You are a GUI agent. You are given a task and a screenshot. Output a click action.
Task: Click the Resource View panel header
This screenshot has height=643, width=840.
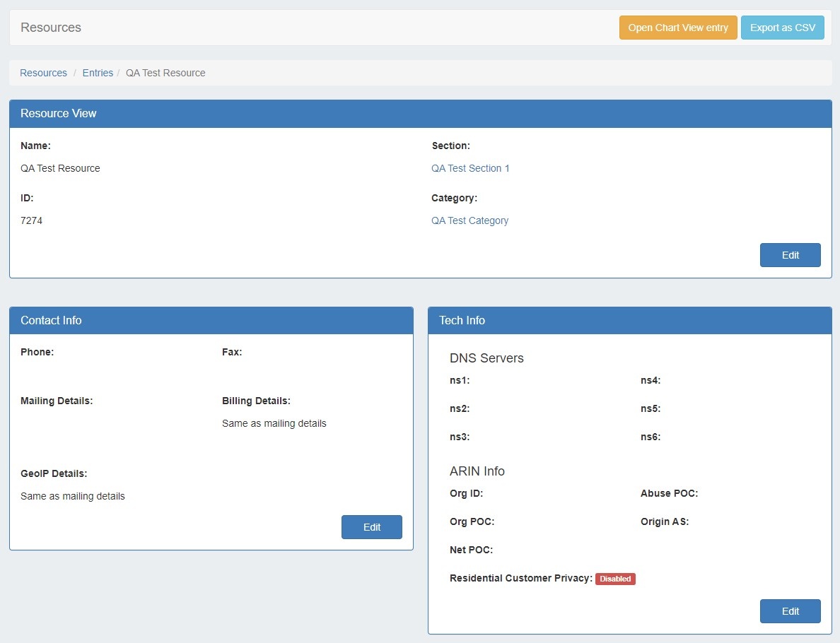click(59, 114)
